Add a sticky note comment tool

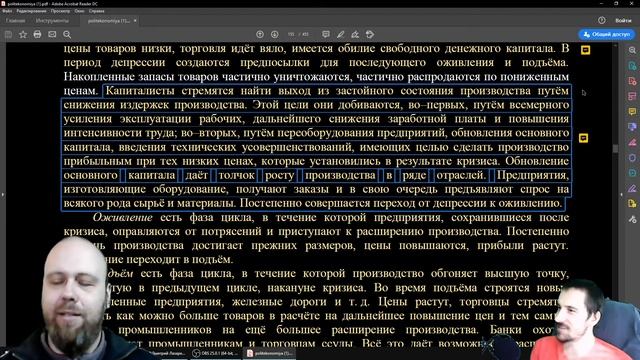[x=326, y=35]
